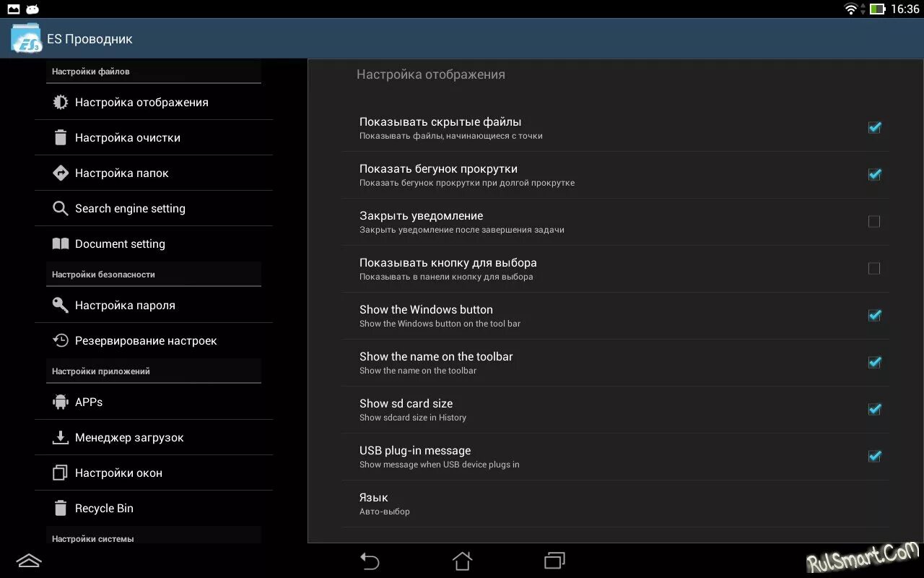The width and height of the screenshot is (924, 578).
Task: Uncheck Show the Windows button checkbox
Action: pos(874,315)
